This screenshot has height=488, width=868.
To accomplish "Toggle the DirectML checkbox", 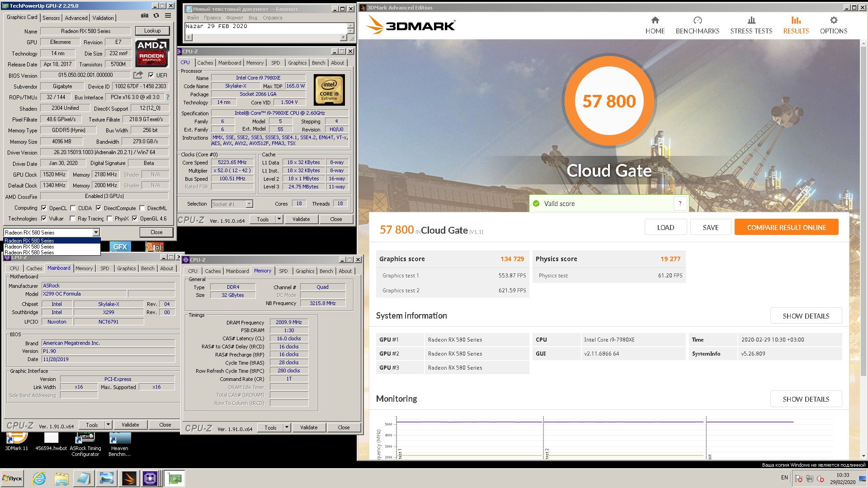I will (142, 208).
